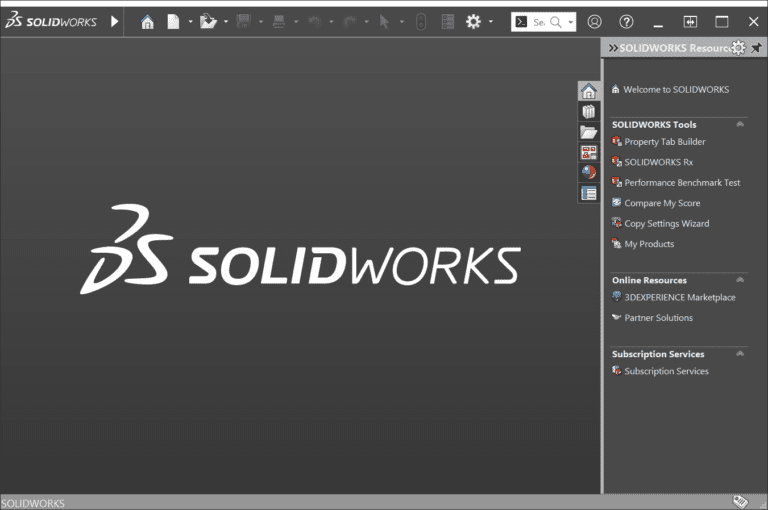Collapse the Online Resources section
Screen dimensions: 768x510
click(x=740, y=280)
